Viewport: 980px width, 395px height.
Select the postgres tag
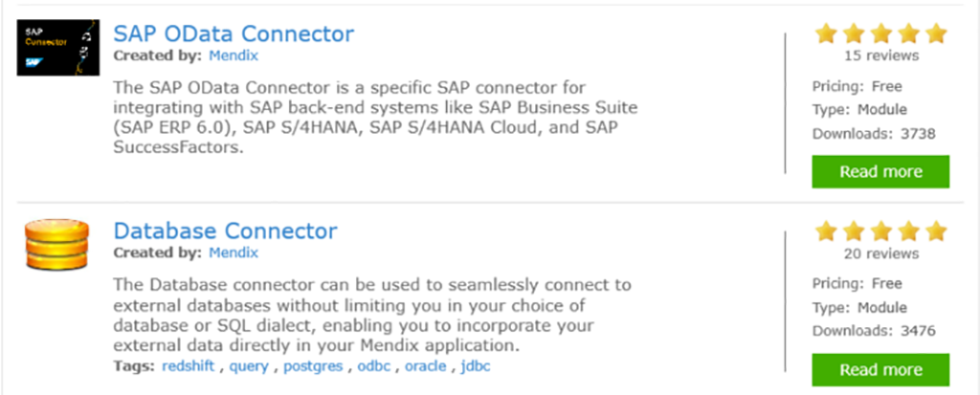[x=311, y=365]
